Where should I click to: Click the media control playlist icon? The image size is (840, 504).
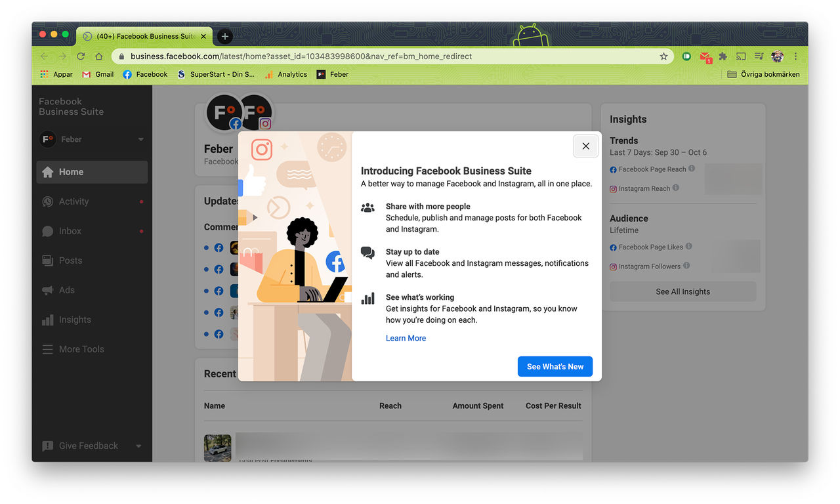pyautogui.click(x=759, y=56)
